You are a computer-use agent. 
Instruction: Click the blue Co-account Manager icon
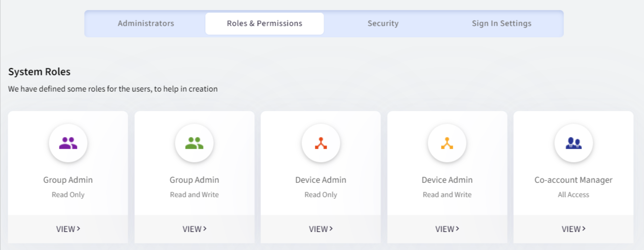click(573, 143)
